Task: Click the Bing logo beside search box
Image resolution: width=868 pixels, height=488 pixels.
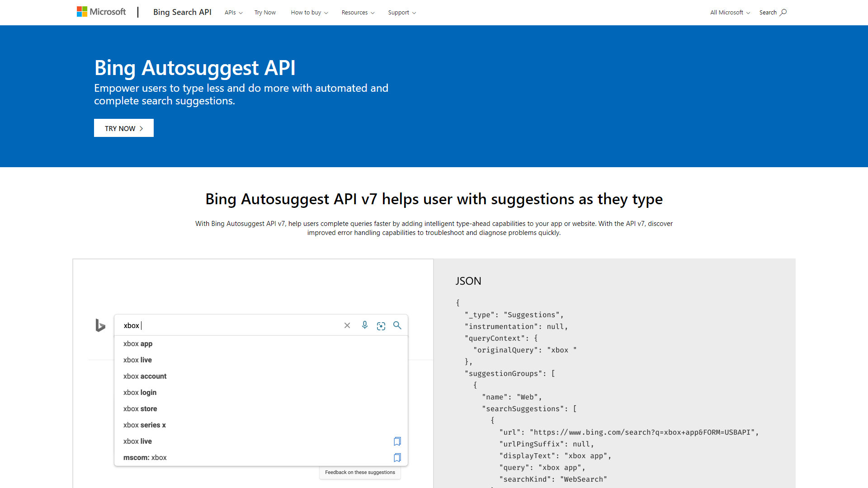Action: 100,325
